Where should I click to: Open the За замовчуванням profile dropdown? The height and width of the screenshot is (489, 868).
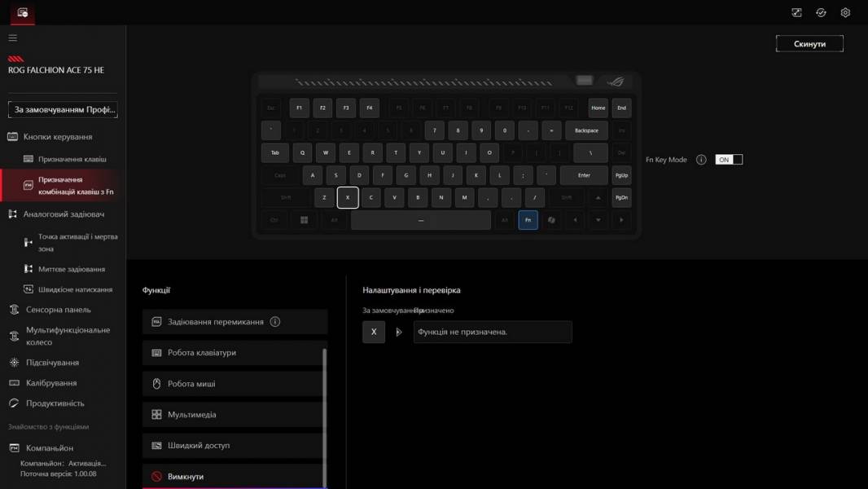click(x=63, y=109)
